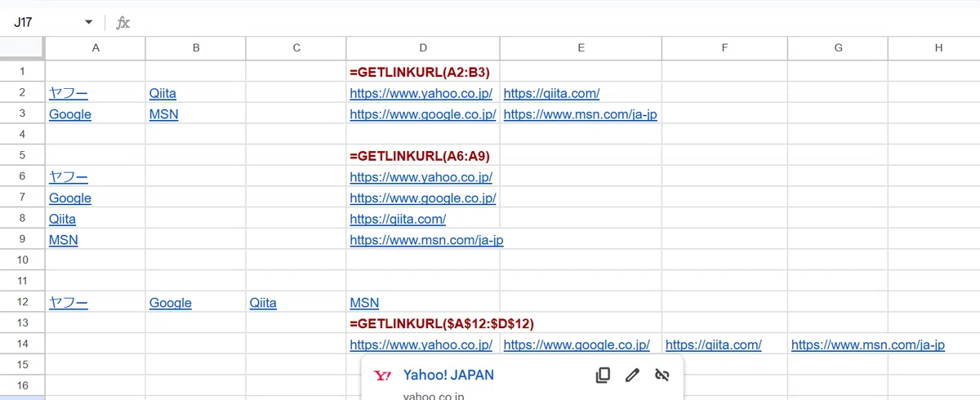Select row 13 header
This screenshot has height=400, width=980.
click(x=22, y=323)
